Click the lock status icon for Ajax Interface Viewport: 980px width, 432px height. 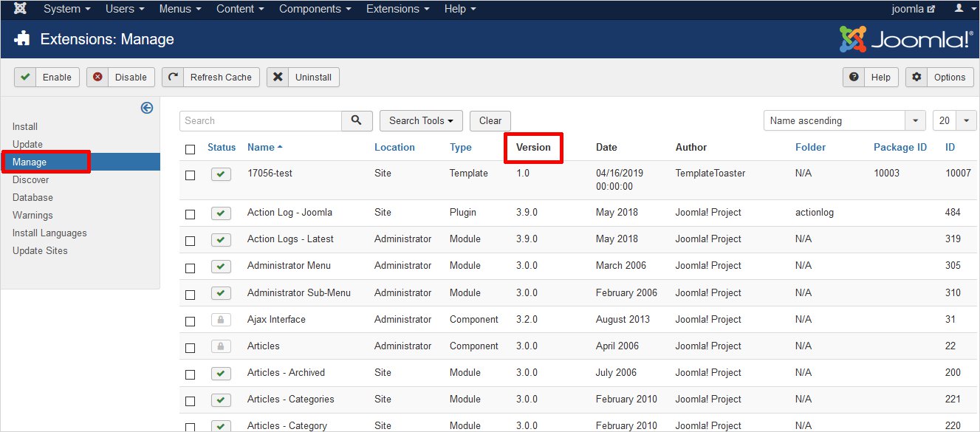click(x=221, y=320)
